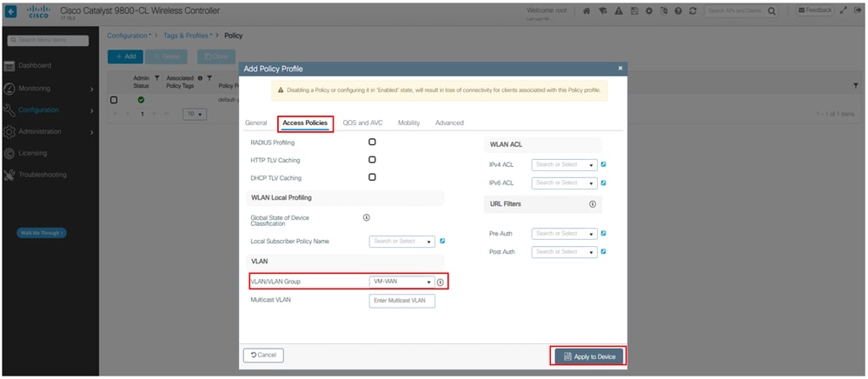Switch to the General tab

[255, 123]
